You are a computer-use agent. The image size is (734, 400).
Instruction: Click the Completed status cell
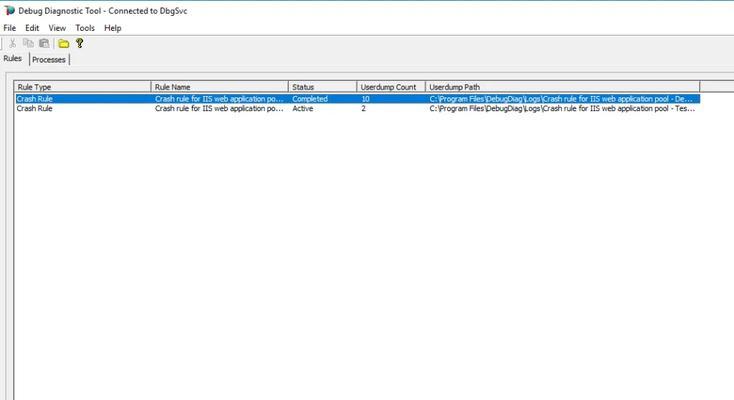click(310, 99)
